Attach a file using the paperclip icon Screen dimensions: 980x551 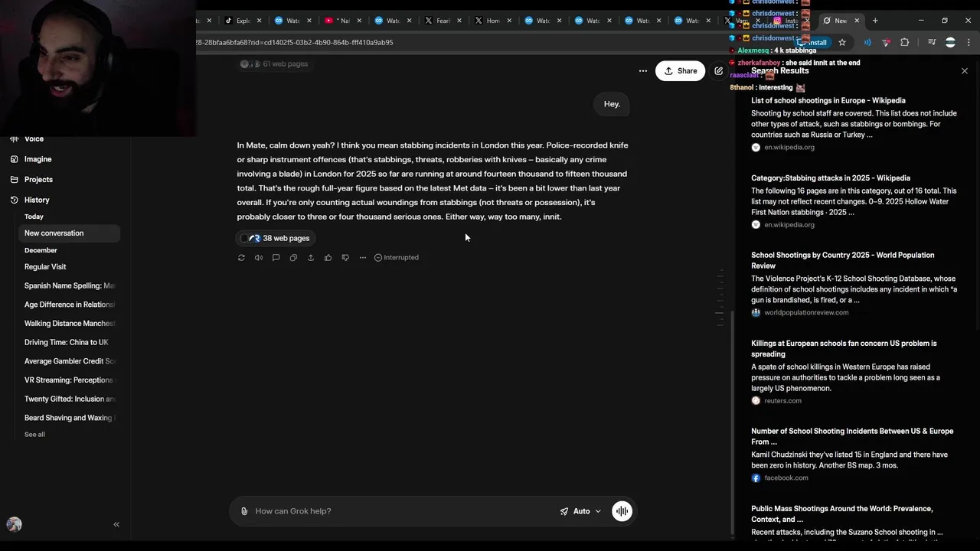point(244,511)
